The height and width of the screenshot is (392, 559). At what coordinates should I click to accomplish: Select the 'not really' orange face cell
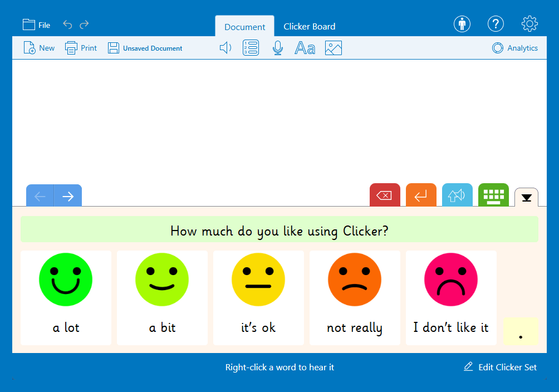pyautogui.click(x=355, y=298)
